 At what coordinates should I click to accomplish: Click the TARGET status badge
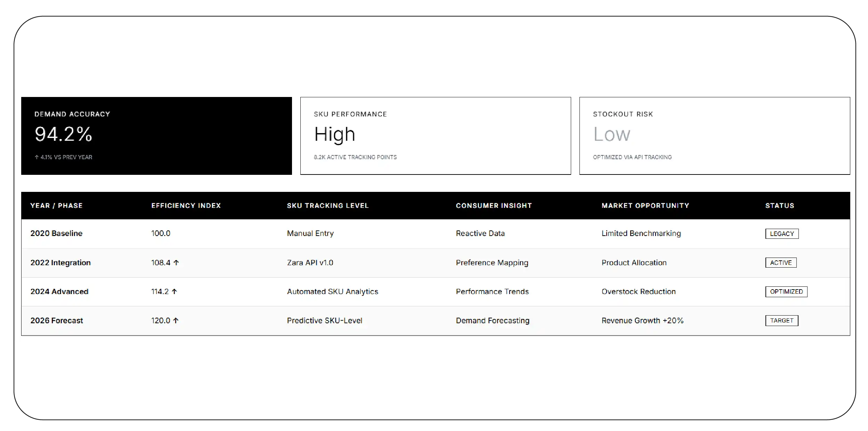pyautogui.click(x=782, y=320)
